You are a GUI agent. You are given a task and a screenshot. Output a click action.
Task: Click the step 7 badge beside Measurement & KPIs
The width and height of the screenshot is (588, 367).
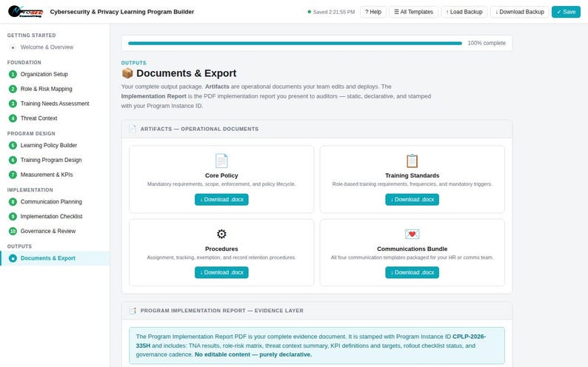click(x=13, y=175)
